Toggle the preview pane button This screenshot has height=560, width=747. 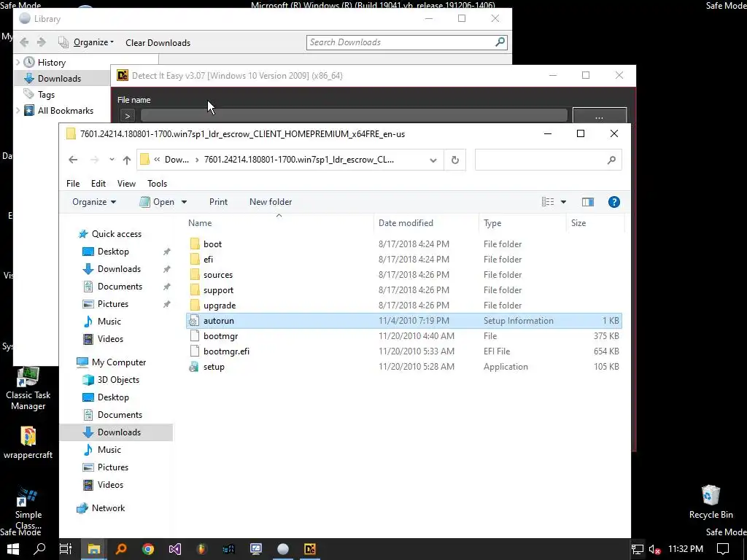588,202
